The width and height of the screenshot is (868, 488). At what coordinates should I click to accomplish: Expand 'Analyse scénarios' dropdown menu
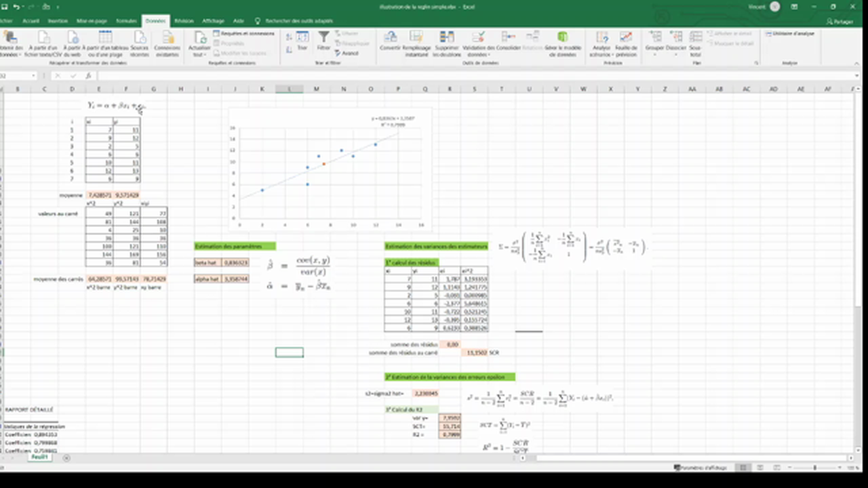point(601,43)
